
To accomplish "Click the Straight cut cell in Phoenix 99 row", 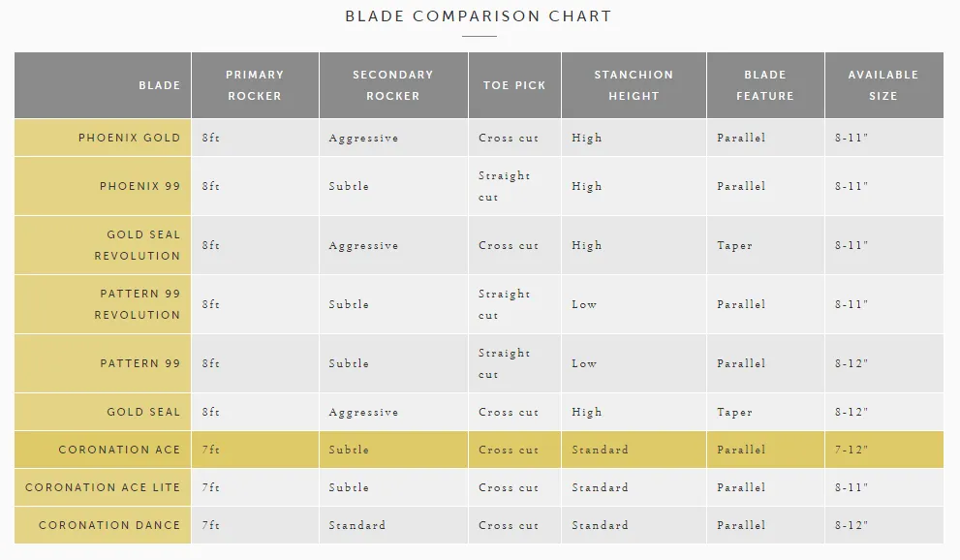I will point(504,186).
